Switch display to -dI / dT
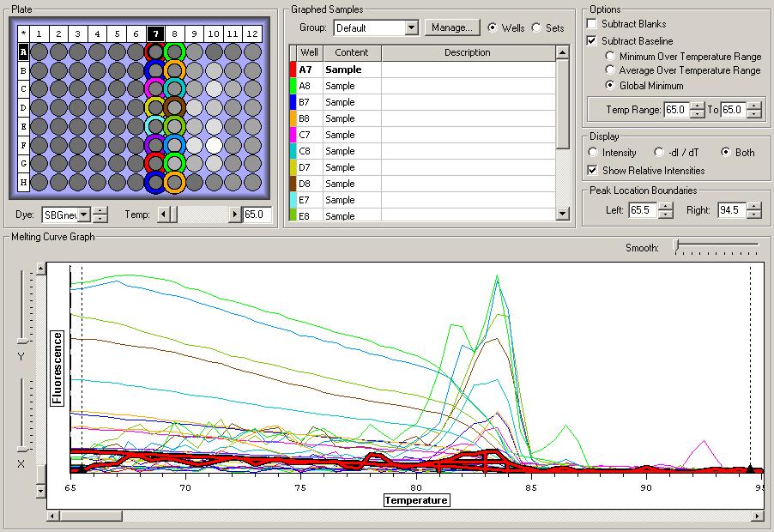774x532 pixels. 659,152
